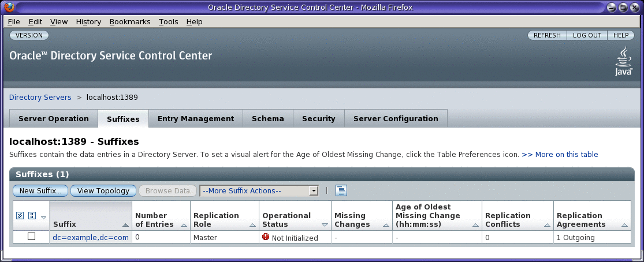The image size is (644, 262).
Task: Switch to Server Operation tab
Action: pos(53,119)
